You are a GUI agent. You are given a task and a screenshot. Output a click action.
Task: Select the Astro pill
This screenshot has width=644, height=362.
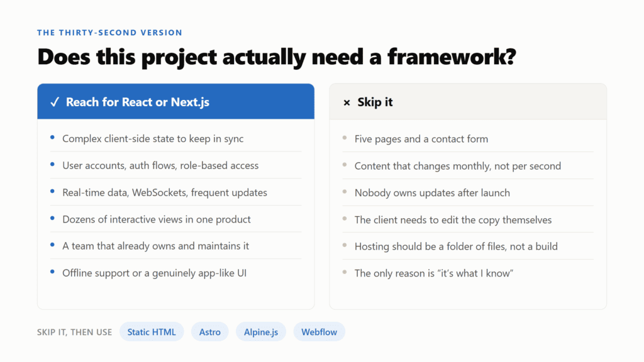click(x=210, y=332)
